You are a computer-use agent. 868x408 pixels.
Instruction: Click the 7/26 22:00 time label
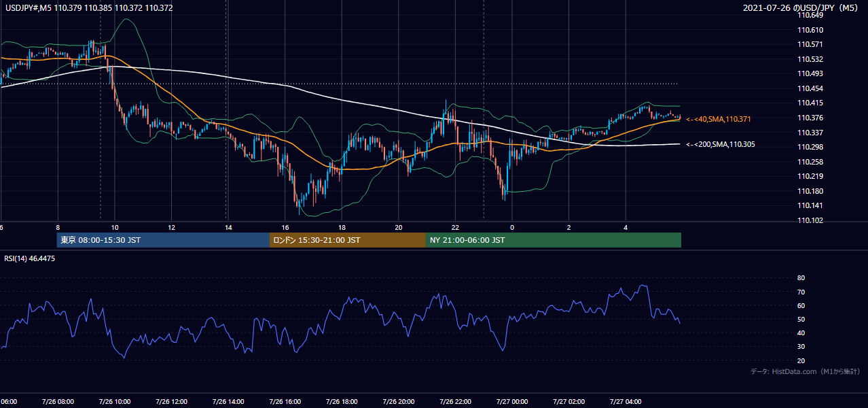coord(455,401)
